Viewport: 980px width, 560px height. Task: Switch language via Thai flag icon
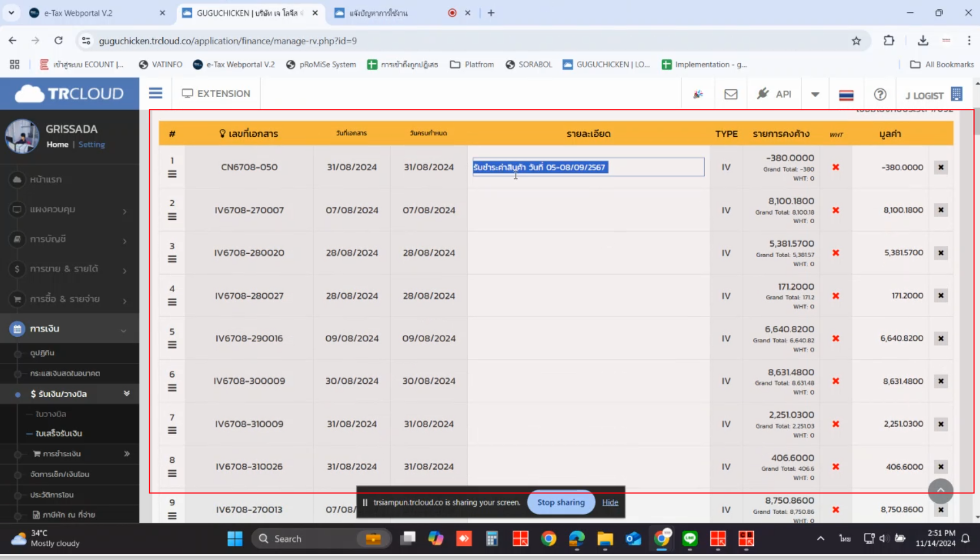point(846,95)
